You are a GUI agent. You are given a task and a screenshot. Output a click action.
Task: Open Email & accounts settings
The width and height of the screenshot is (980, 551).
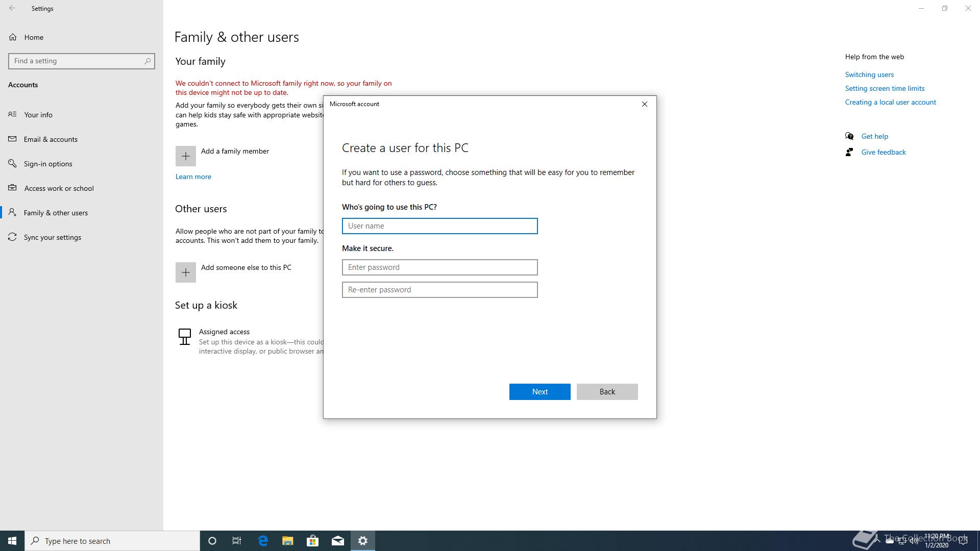51,139
